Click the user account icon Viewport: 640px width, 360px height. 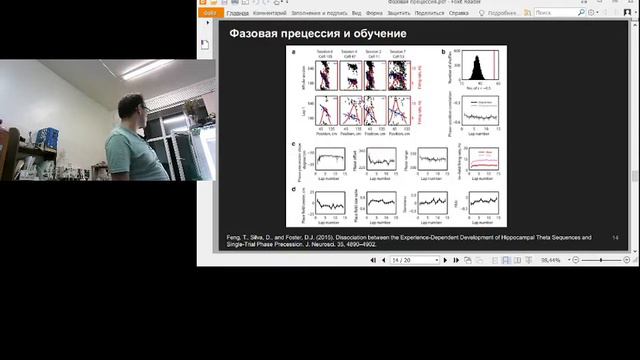click(627, 13)
